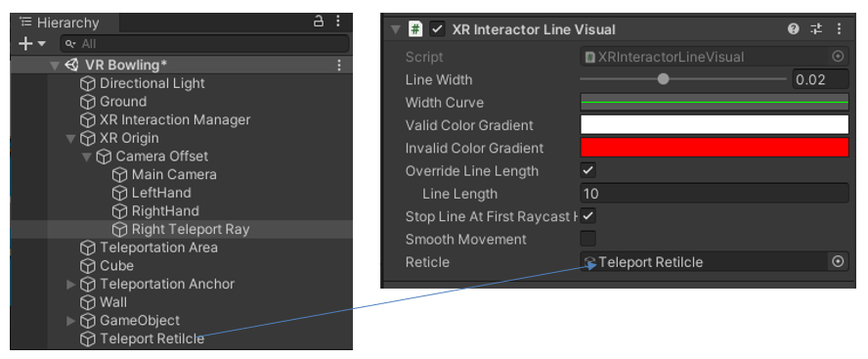
Task: Select the Cube object
Action: pos(116,266)
